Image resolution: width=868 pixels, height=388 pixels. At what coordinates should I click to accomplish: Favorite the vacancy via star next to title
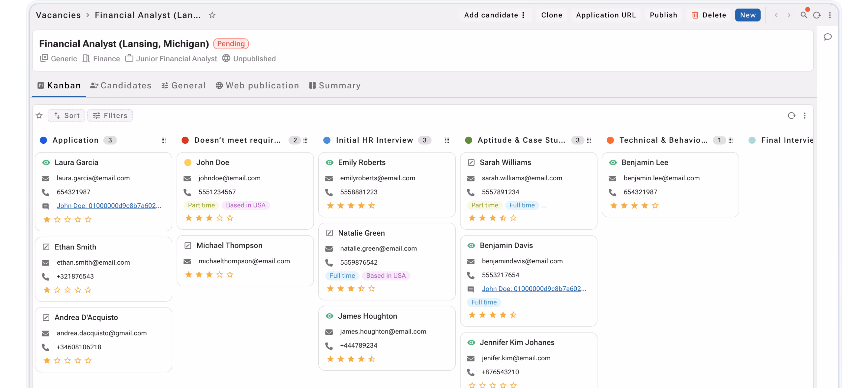point(212,15)
